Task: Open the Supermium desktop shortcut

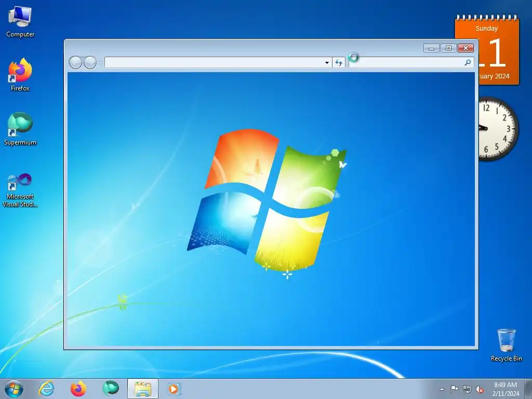Action: 20,129
